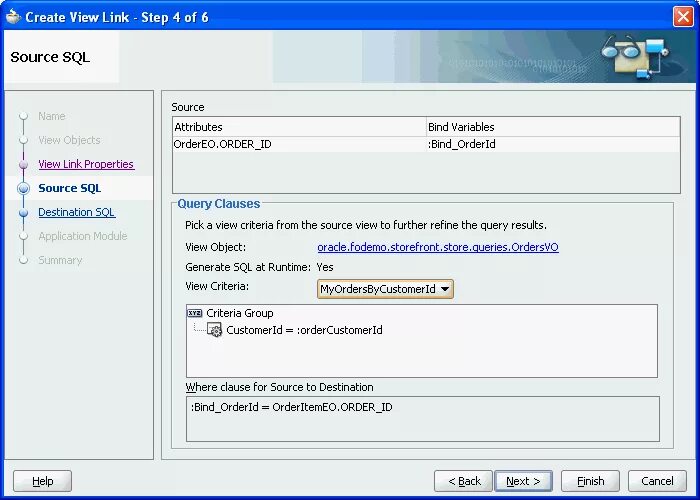Screen dimensions: 700x500
Task: Select the Source SQL step
Action: [70, 188]
